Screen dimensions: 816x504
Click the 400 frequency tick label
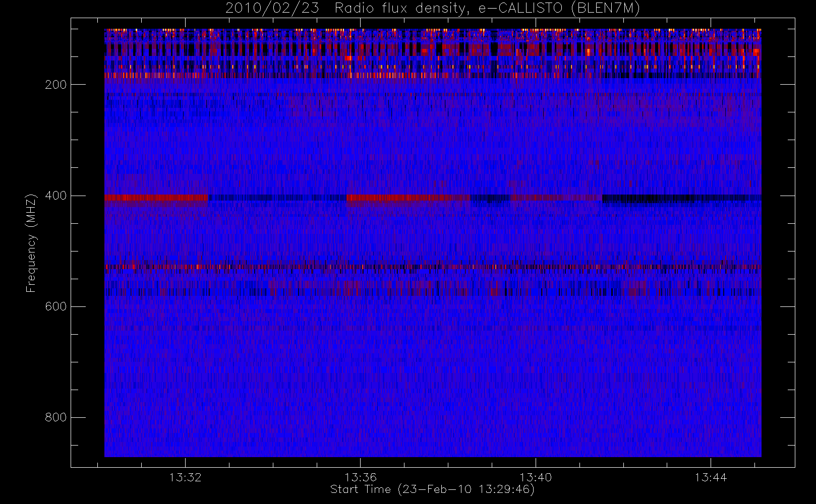pyautogui.click(x=56, y=196)
